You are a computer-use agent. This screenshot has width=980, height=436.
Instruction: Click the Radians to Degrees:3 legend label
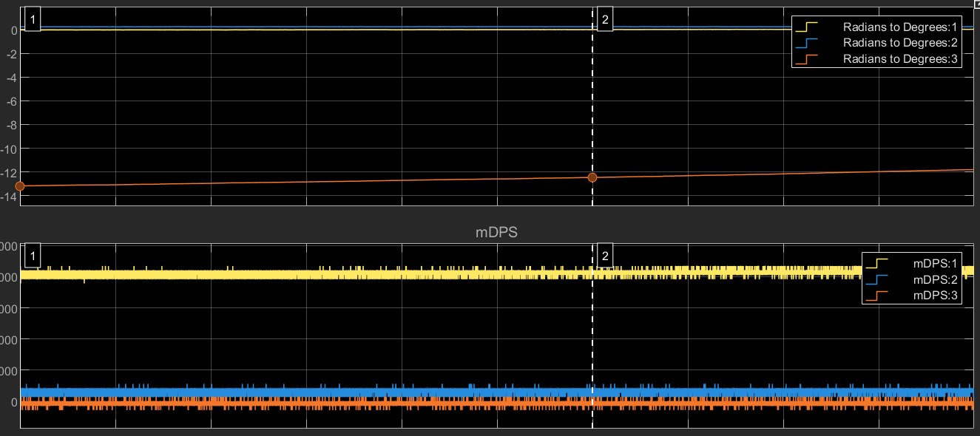900,58
